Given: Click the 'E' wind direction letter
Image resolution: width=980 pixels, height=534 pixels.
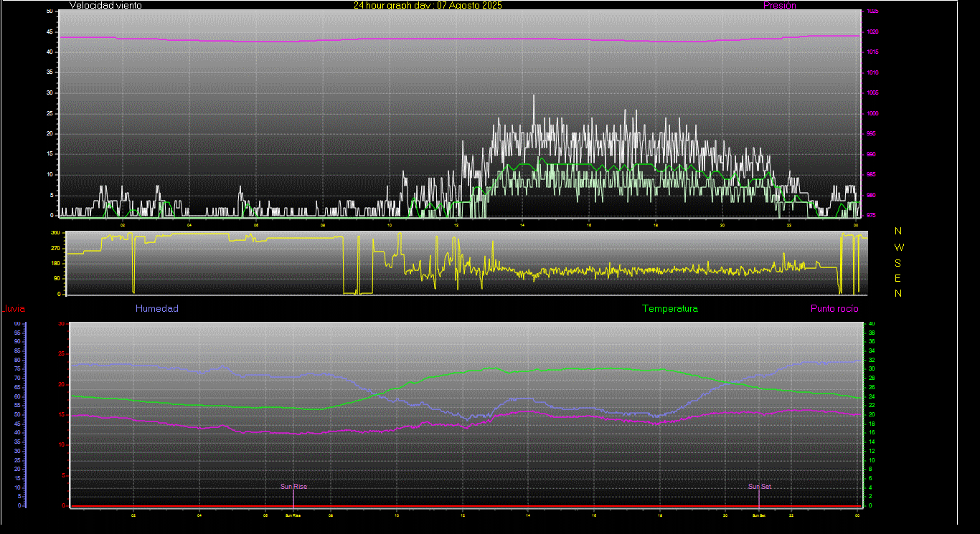Looking at the screenshot, I should [x=898, y=278].
